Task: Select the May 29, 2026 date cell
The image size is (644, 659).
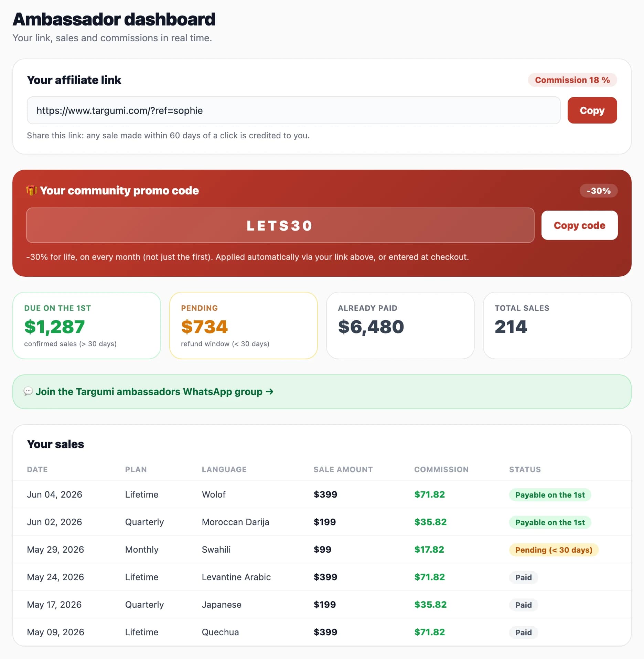Action: point(55,550)
